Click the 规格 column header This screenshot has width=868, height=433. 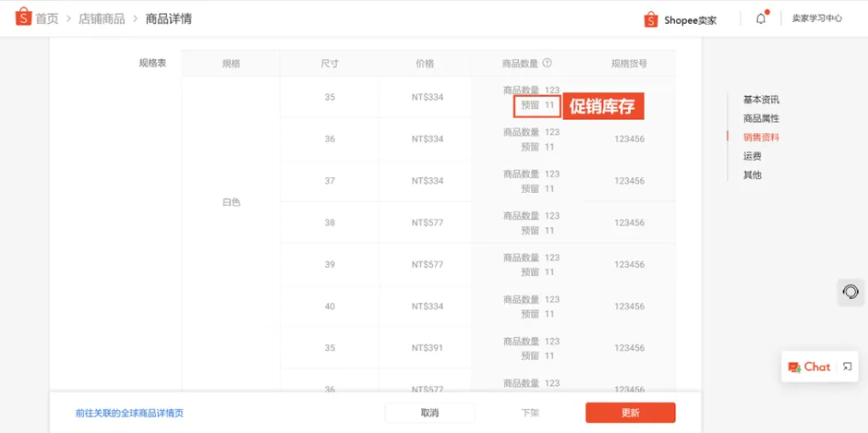(231, 64)
